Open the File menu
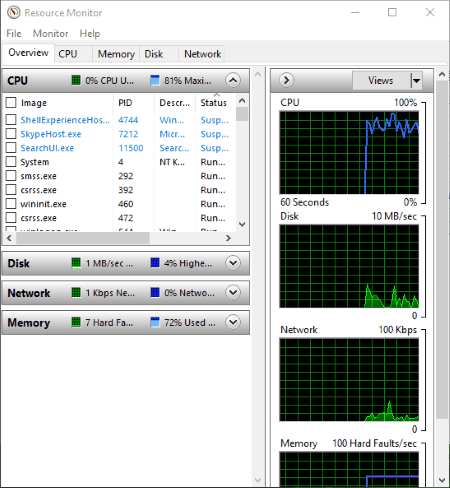Viewport: 450px width, 488px height. [x=14, y=33]
